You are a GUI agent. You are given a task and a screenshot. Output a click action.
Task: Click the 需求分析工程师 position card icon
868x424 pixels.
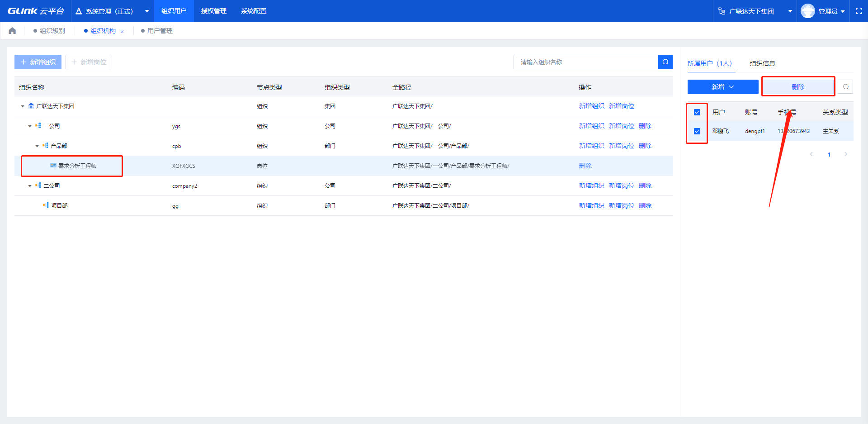pyautogui.click(x=53, y=166)
